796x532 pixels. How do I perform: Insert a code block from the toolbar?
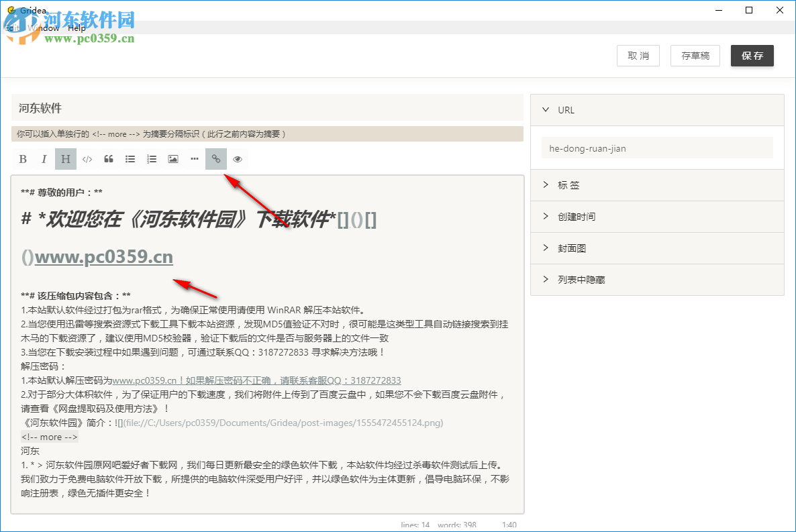click(x=87, y=159)
